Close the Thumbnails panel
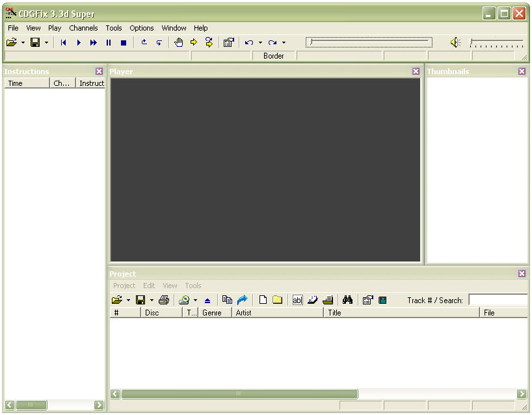 [522, 72]
